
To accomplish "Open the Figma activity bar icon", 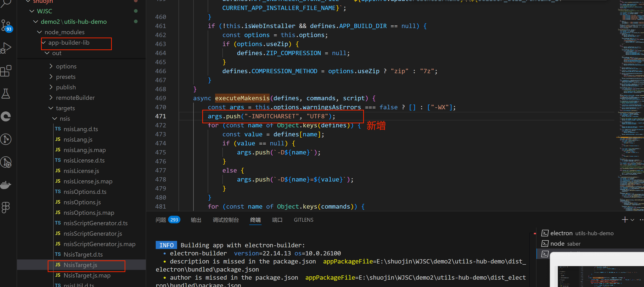I will (6, 207).
